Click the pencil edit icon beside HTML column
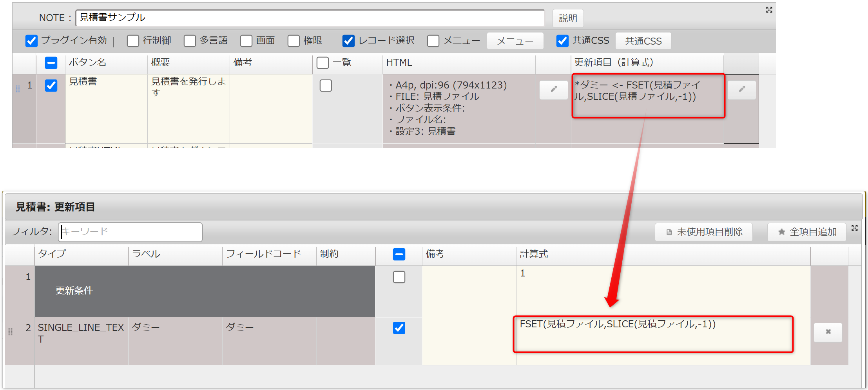Screen dimensions: 868x390 (553, 90)
